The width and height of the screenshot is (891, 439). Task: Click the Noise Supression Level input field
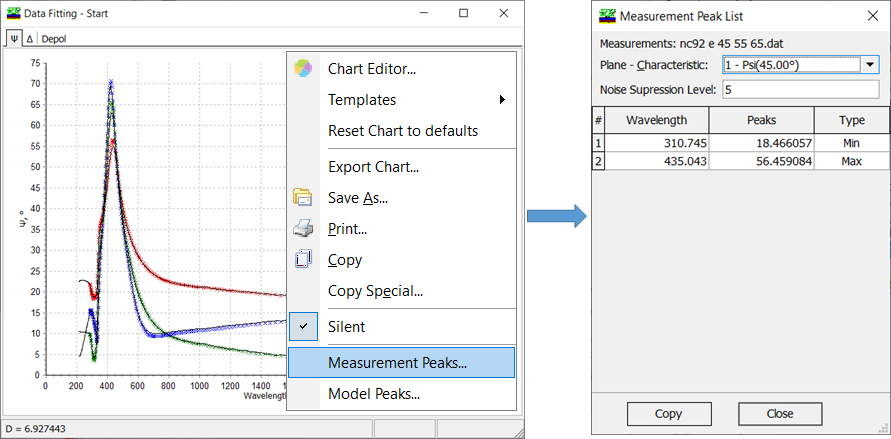click(x=801, y=90)
